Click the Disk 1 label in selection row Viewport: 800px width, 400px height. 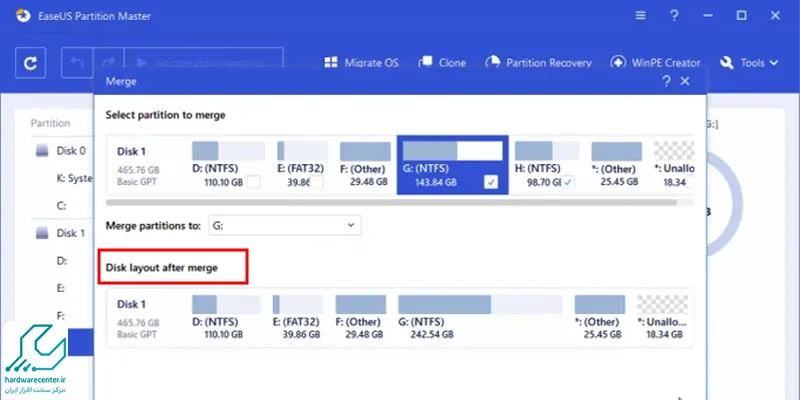(x=132, y=152)
